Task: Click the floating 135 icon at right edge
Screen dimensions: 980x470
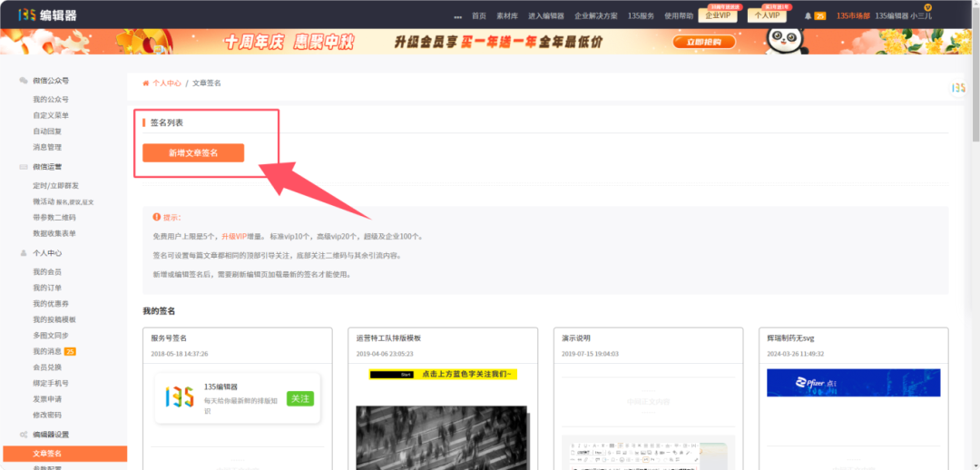Action: [x=959, y=88]
